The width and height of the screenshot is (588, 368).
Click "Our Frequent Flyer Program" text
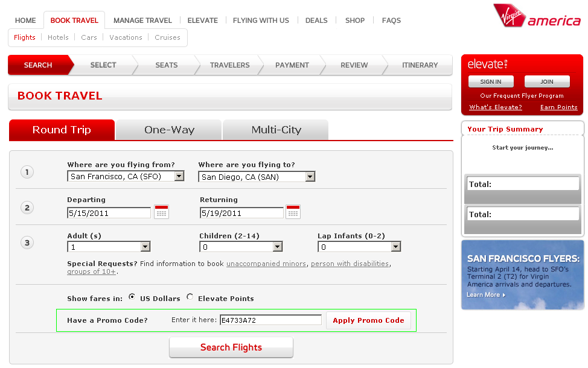pos(522,95)
